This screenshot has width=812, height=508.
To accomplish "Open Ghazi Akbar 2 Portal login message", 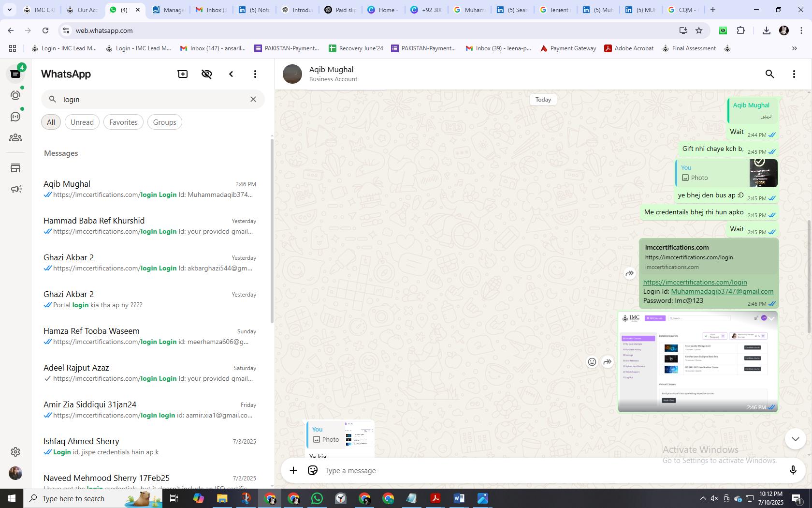I will [150, 299].
